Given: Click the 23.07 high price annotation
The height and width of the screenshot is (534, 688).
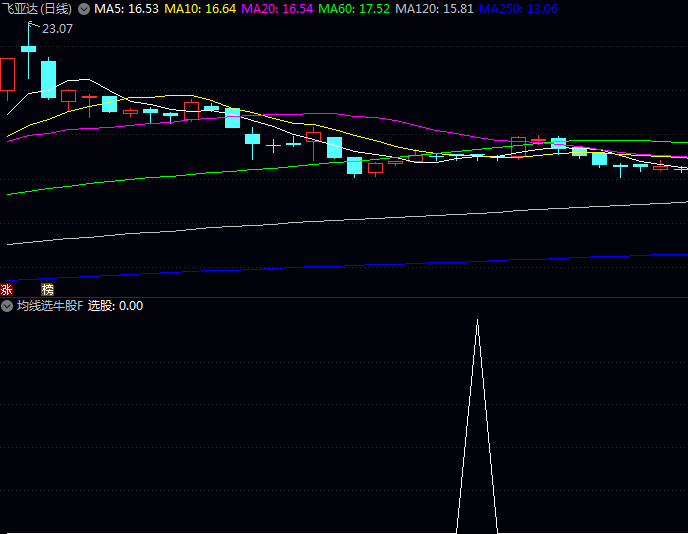Looking at the screenshot, I should pos(58,29).
